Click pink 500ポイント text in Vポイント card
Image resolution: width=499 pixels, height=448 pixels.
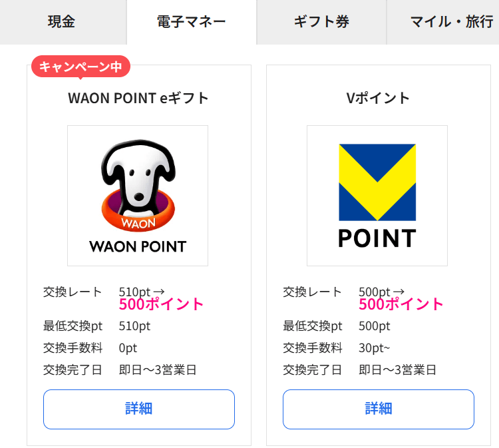tap(401, 304)
